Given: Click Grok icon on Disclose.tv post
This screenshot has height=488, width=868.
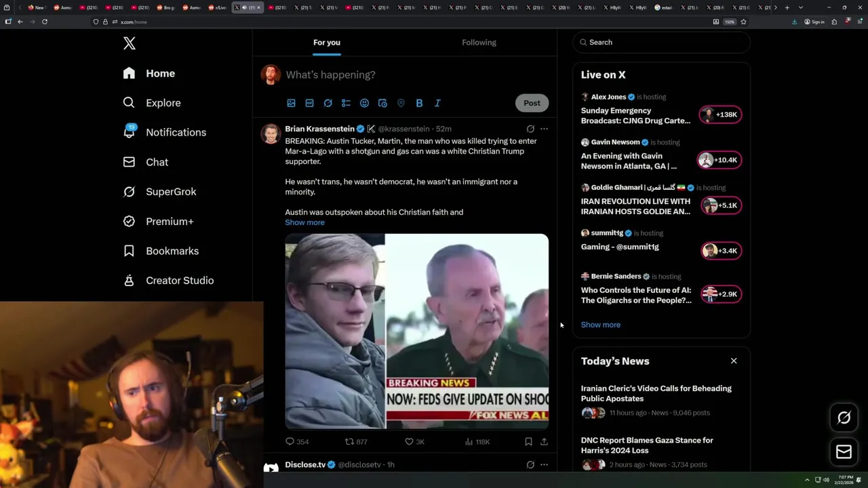Looking at the screenshot, I should click(x=530, y=465).
